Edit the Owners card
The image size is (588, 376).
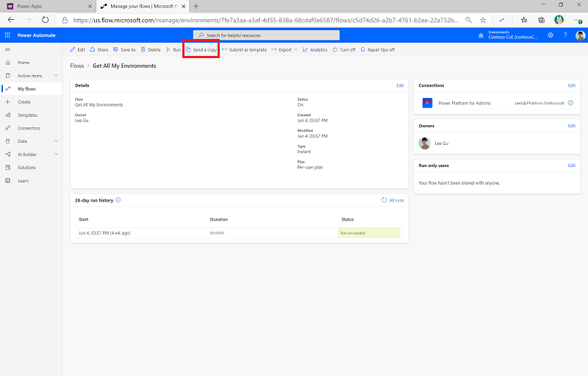571,126
